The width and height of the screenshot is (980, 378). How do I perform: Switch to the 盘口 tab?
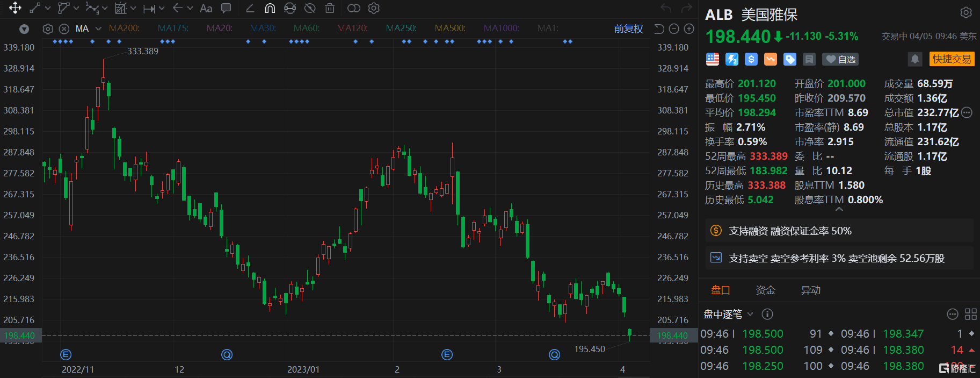tap(721, 290)
